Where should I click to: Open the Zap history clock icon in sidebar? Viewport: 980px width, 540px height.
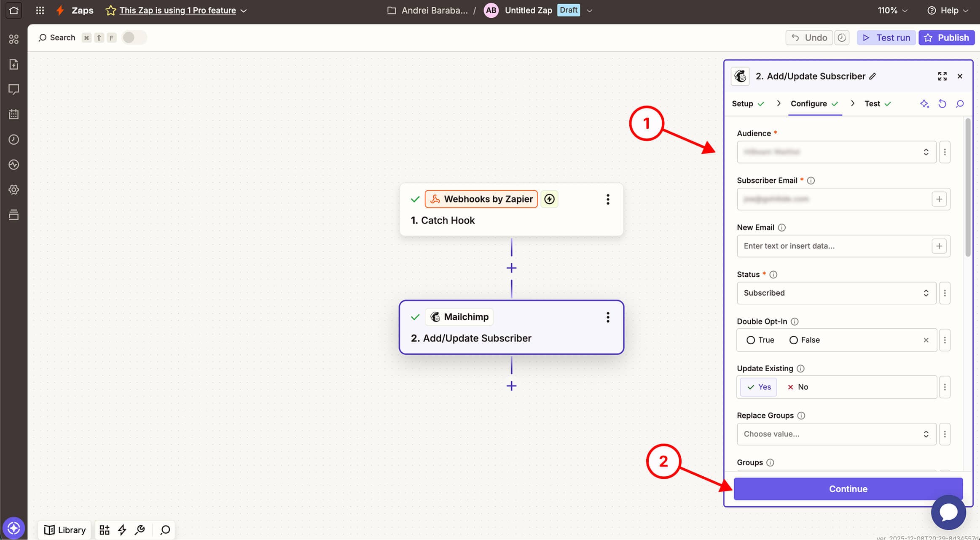click(x=13, y=140)
